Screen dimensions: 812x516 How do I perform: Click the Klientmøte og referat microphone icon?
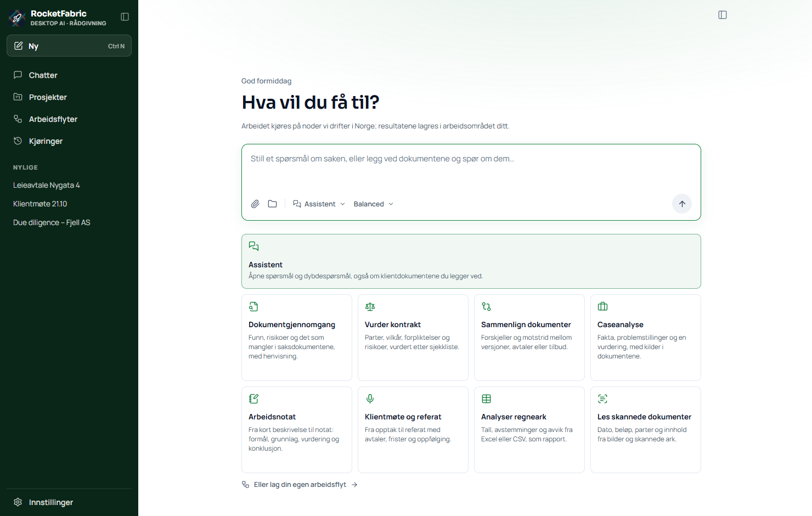coord(370,399)
